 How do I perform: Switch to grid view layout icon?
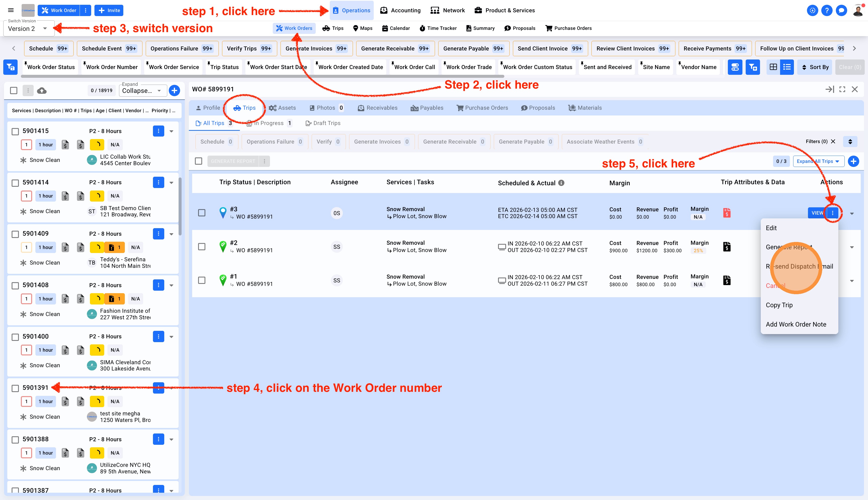(x=773, y=67)
